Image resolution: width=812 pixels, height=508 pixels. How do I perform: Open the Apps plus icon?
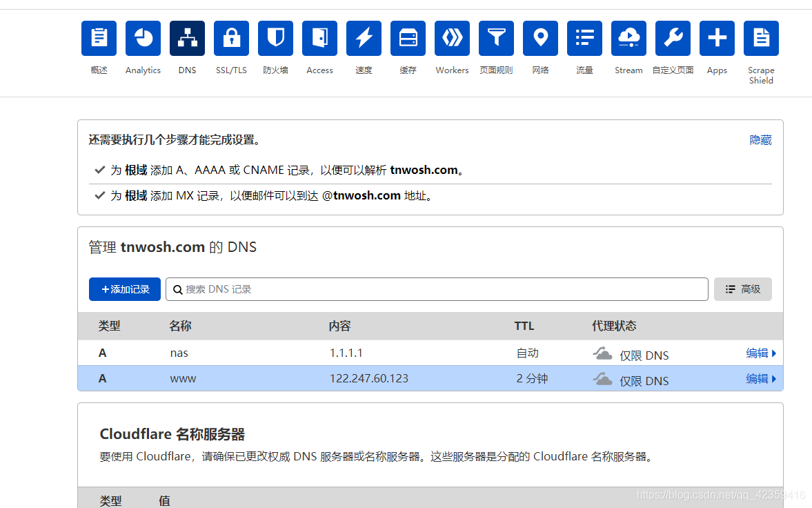717,39
